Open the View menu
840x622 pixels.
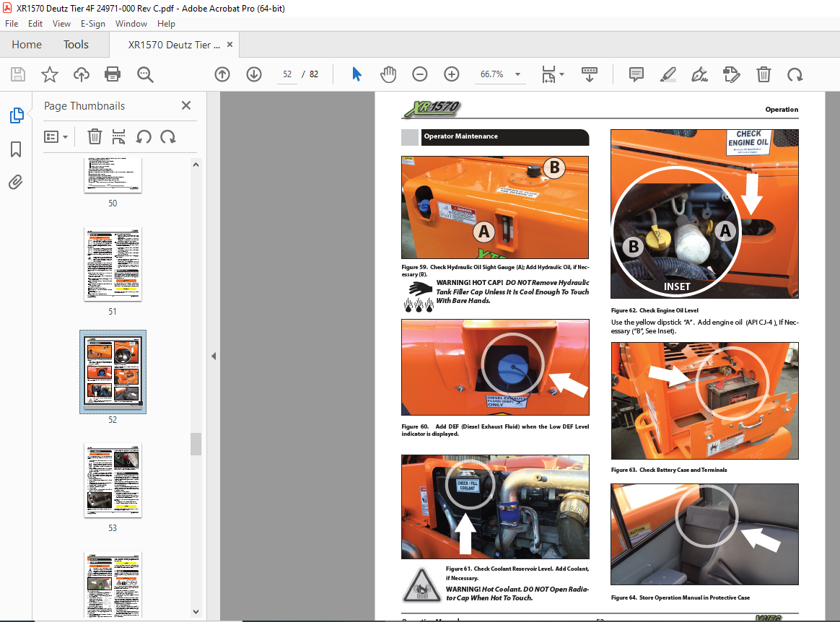[x=61, y=24]
